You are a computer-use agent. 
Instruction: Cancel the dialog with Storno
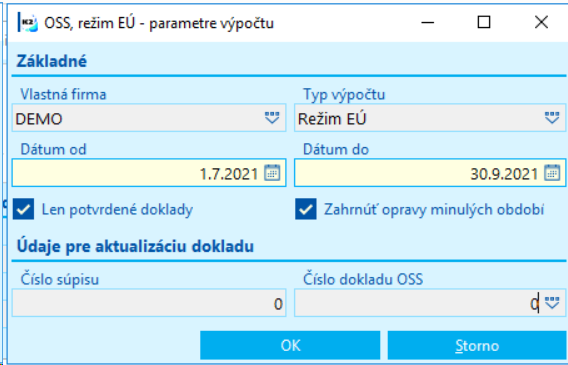[x=477, y=345]
